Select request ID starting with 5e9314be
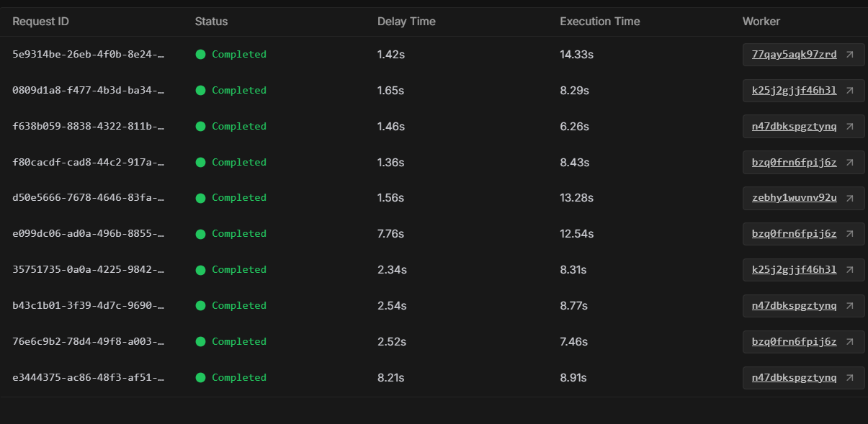The image size is (868, 424). (x=89, y=55)
